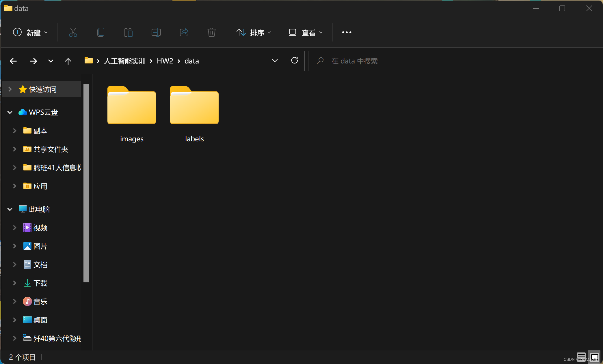The height and width of the screenshot is (364, 603).
Task: Navigate up one folder level
Action: click(x=68, y=61)
